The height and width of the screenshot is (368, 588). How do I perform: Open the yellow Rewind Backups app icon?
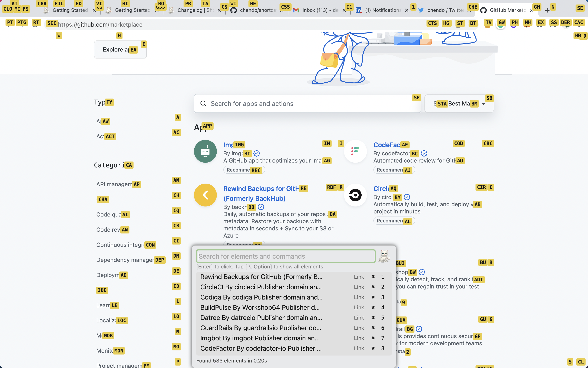[205, 195]
